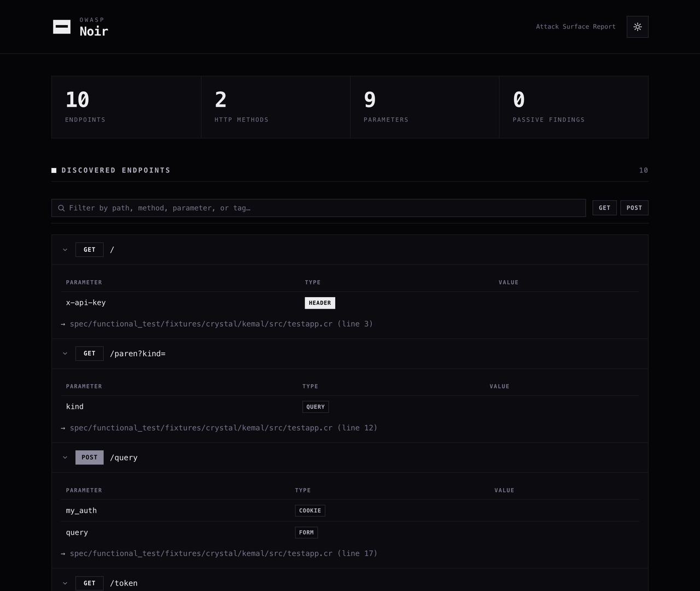
Task: Toggle the light theme sun icon
Action: (x=638, y=27)
